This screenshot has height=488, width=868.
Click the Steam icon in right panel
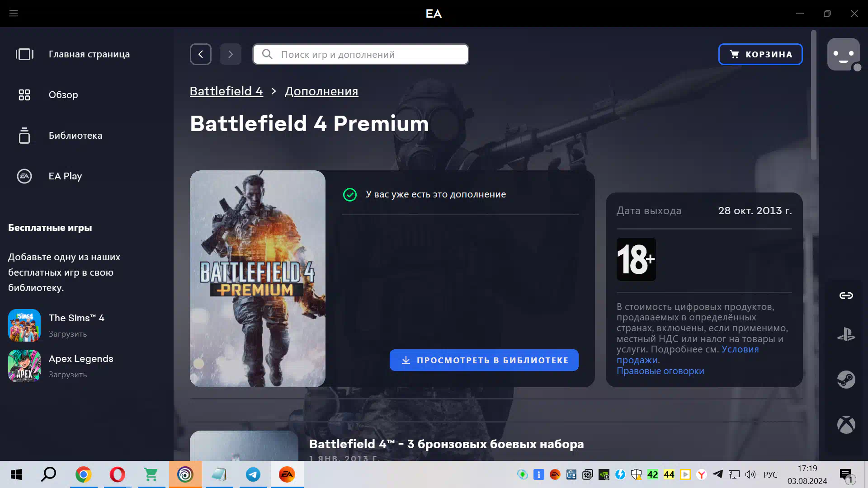click(846, 380)
